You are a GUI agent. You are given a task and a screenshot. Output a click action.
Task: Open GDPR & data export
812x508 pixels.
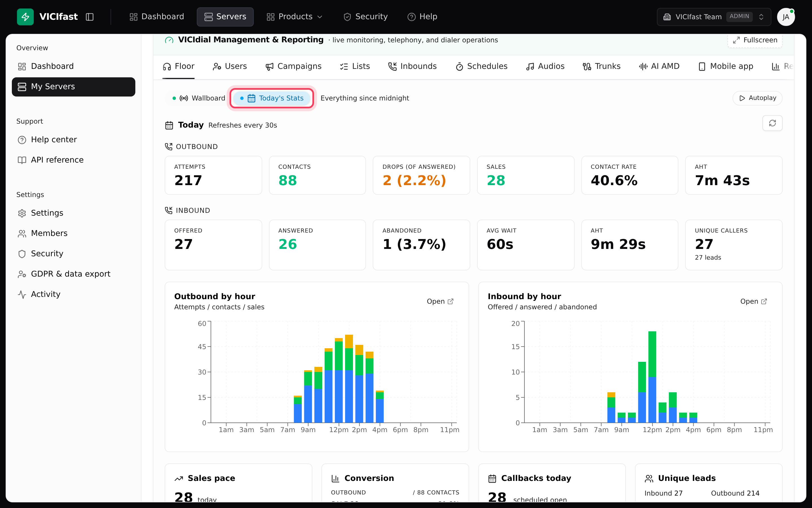click(x=74, y=274)
